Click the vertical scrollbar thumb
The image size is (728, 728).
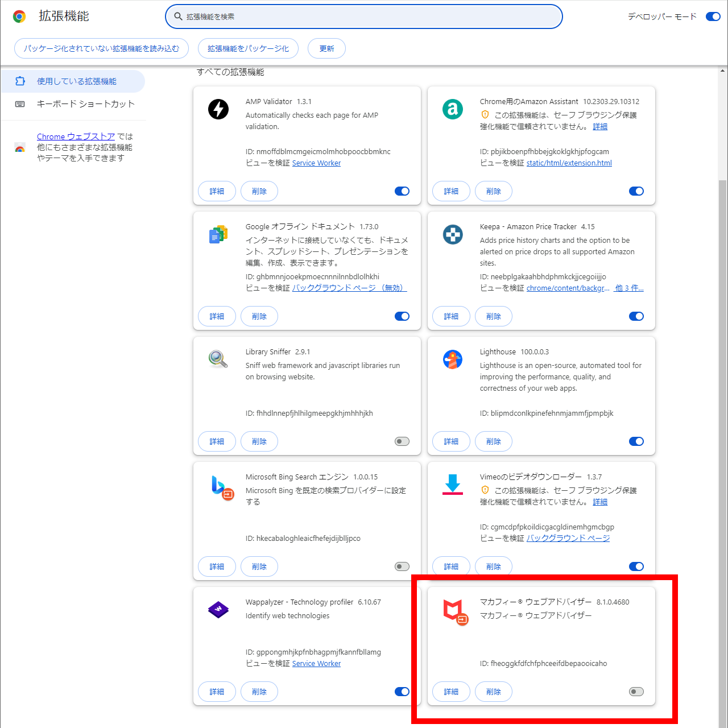(723, 453)
